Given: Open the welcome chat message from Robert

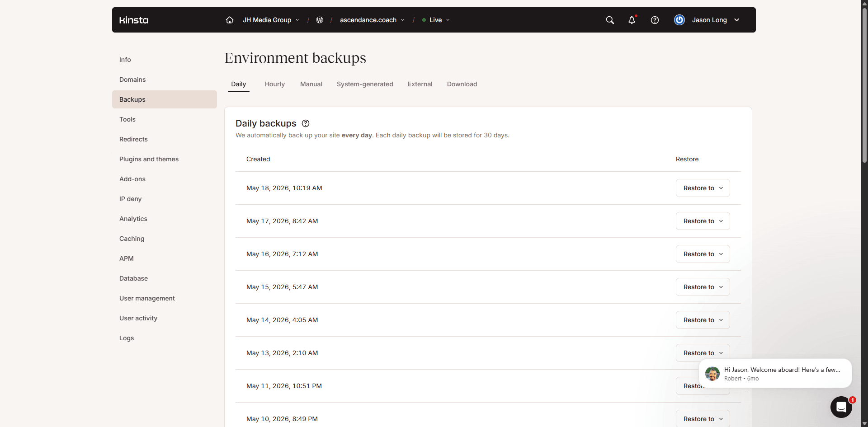Looking at the screenshot, I should click(x=775, y=374).
